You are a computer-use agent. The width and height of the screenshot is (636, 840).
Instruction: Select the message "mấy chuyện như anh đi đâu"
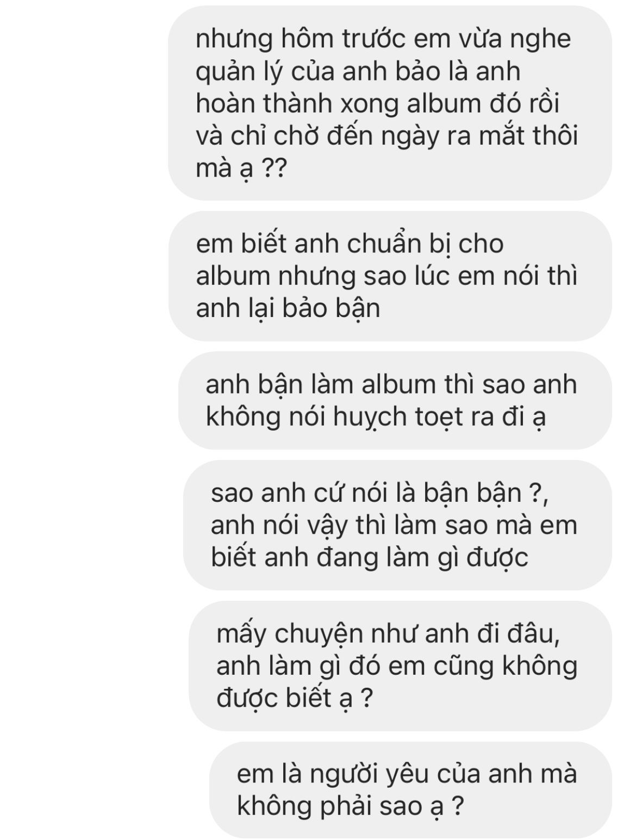(400, 666)
